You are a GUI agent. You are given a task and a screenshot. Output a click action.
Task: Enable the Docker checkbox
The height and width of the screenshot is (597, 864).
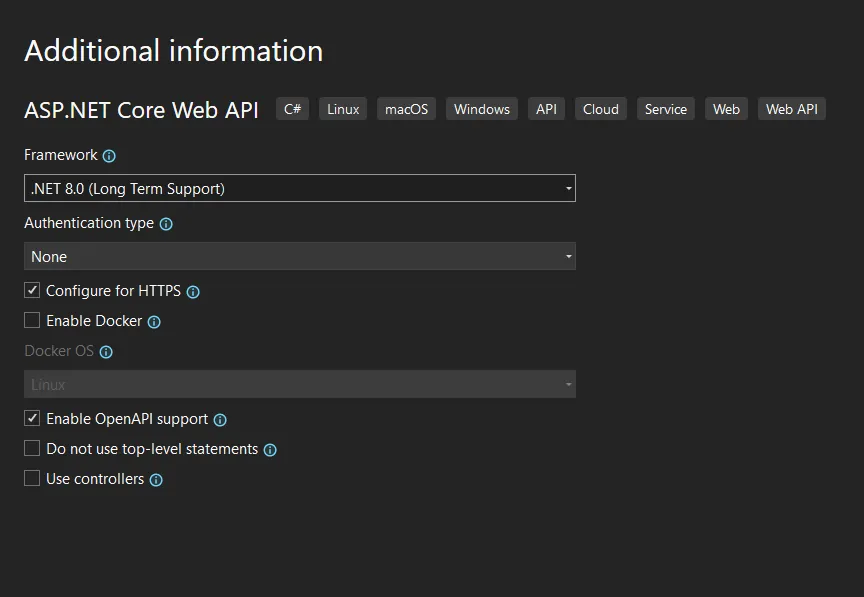click(31, 320)
